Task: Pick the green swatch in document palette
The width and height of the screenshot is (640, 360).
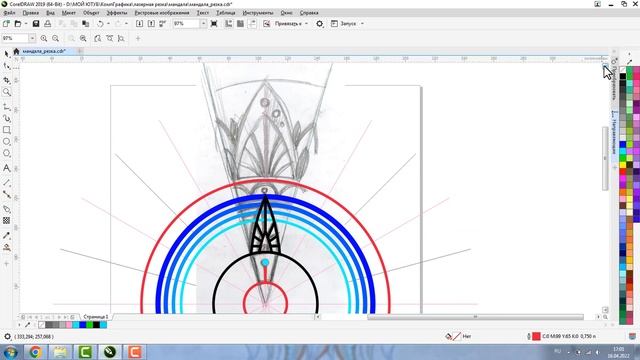Action: tap(89, 325)
